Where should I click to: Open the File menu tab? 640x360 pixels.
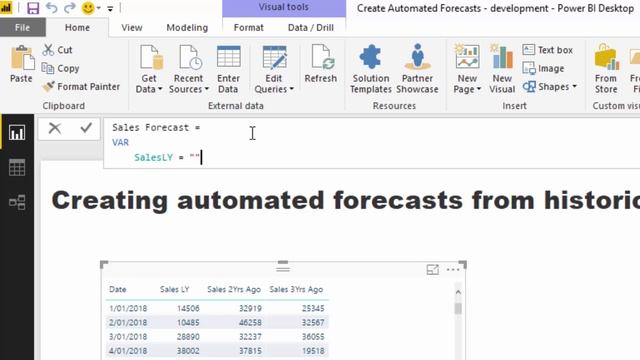coord(22,28)
